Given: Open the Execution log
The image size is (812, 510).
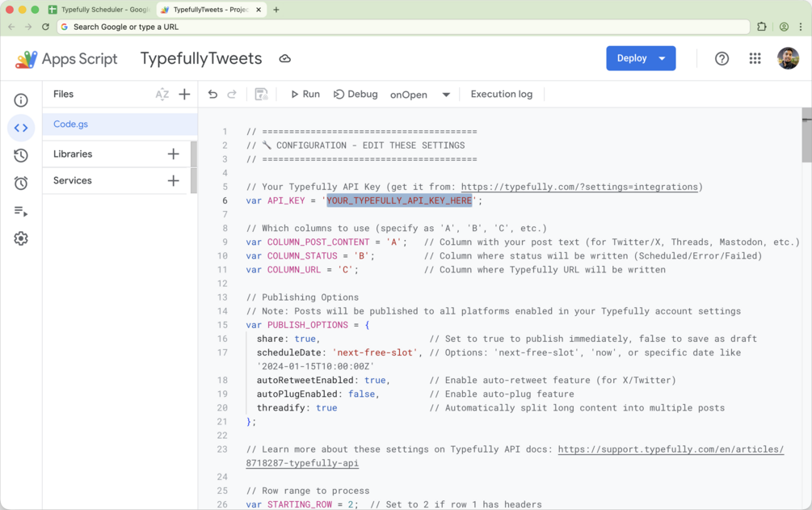Looking at the screenshot, I should pyautogui.click(x=501, y=95).
